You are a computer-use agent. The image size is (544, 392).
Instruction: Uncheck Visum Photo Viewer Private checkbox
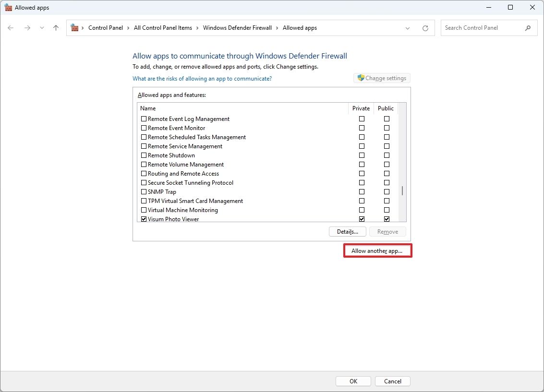362,219
